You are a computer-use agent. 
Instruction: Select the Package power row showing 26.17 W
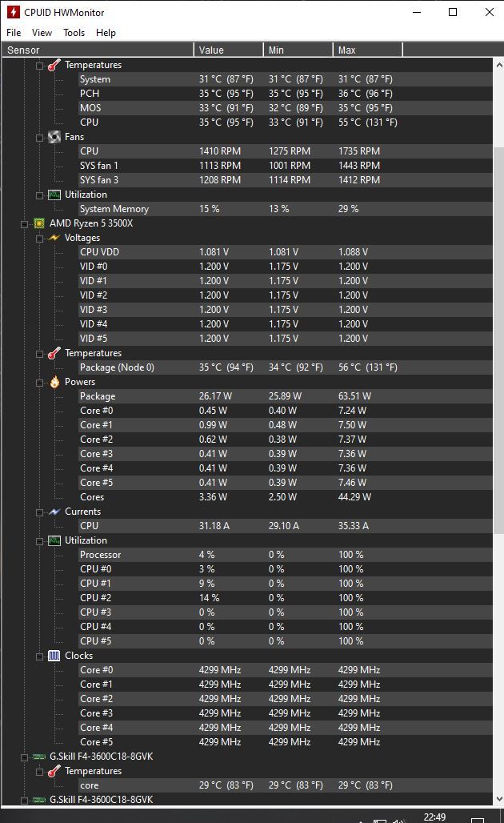tap(286, 396)
